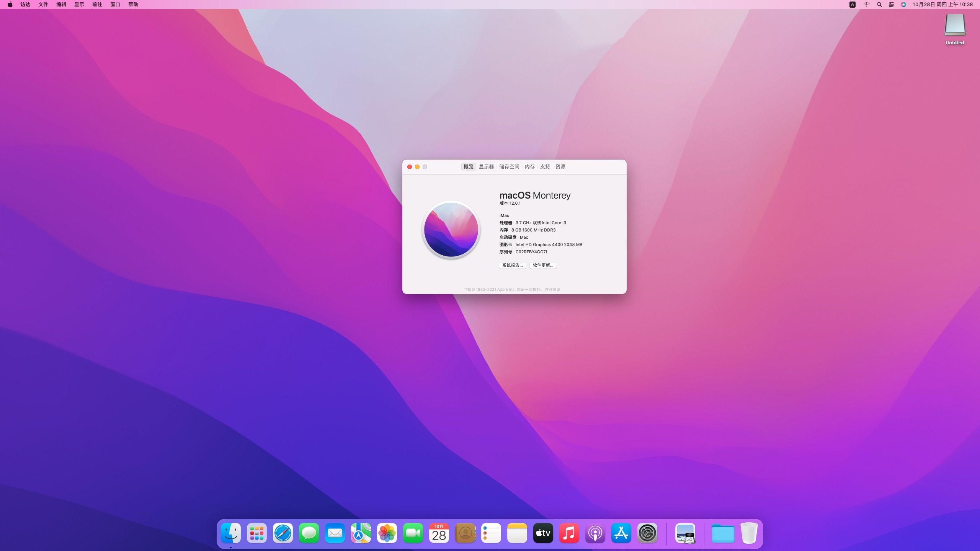Open Control Center in menu bar

[892, 5]
